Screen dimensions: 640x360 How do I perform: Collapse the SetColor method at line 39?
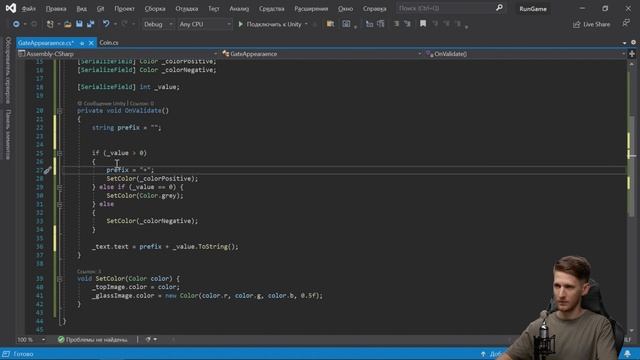point(60,279)
